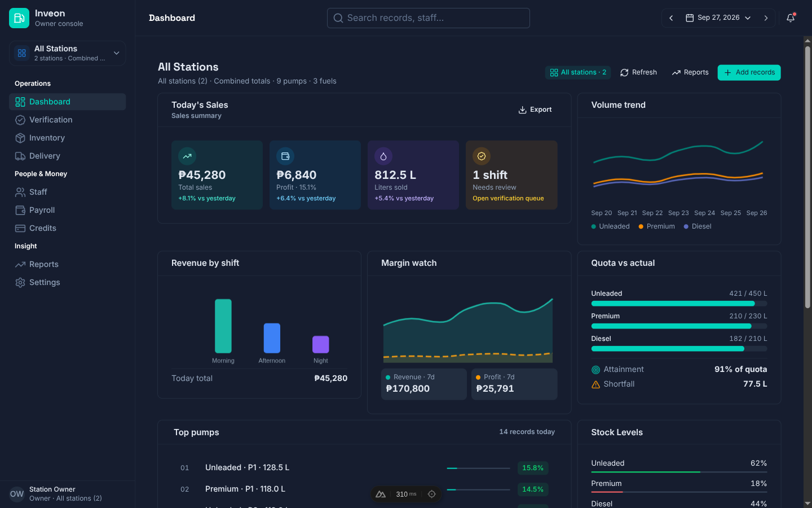Open verification queue link
The height and width of the screenshot is (508, 812).
(x=508, y=198)
